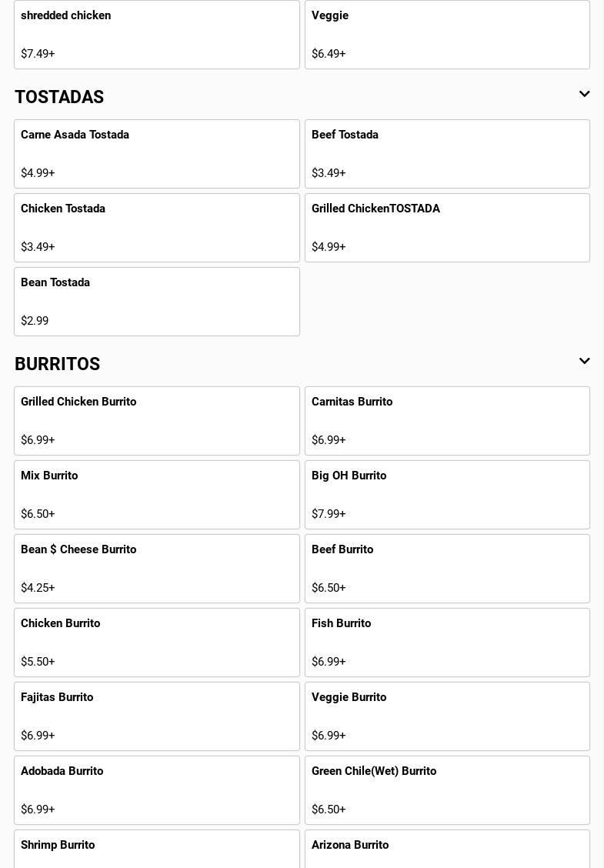The image size is (604, 868).
Task: Select the Carnitas Burrito card
Action: pyautogui.click(x=447, y=421)
